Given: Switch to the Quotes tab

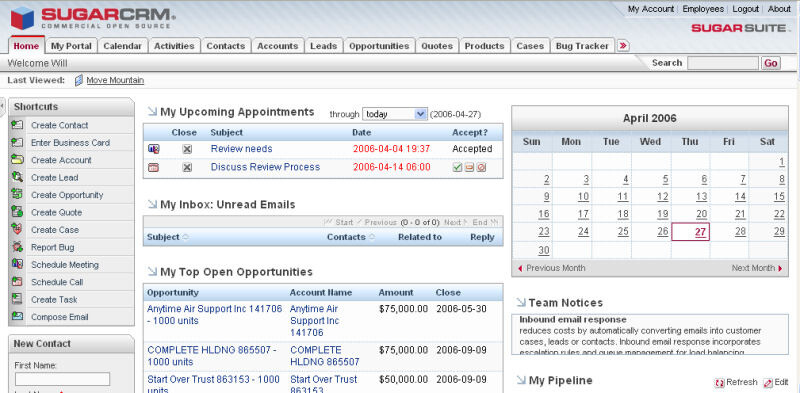Looking at the screenshot, I should [x=437, y=46].
